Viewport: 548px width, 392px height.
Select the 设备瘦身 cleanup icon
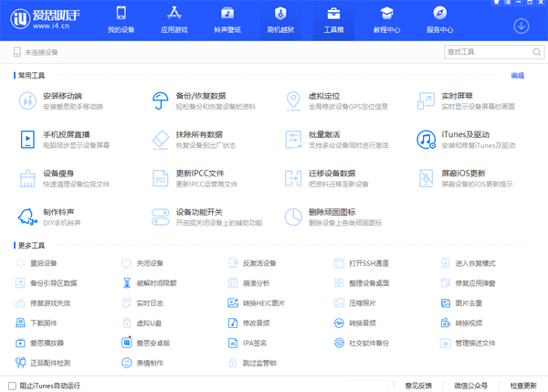tap(26, 177)
